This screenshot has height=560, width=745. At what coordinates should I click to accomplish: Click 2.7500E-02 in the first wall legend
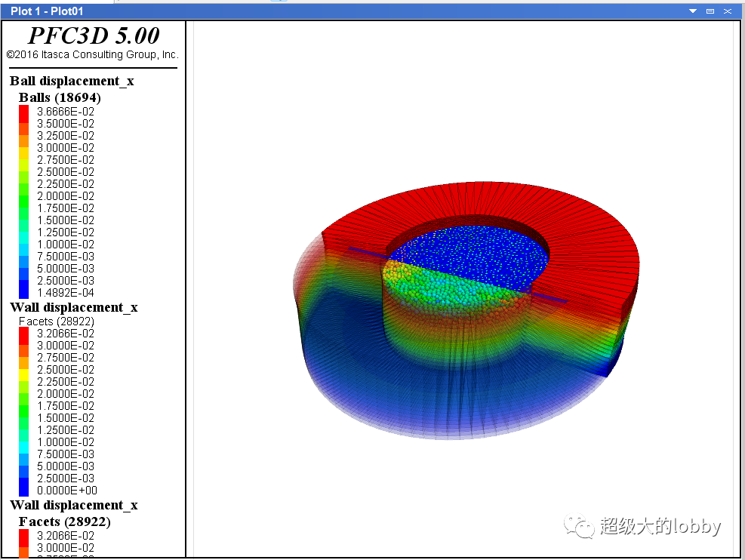tap(66, 358)
